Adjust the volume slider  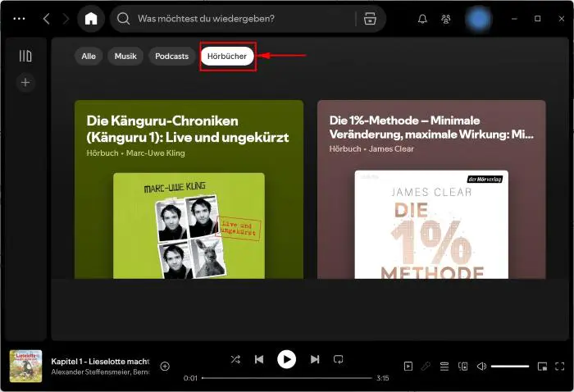(510, 366)
